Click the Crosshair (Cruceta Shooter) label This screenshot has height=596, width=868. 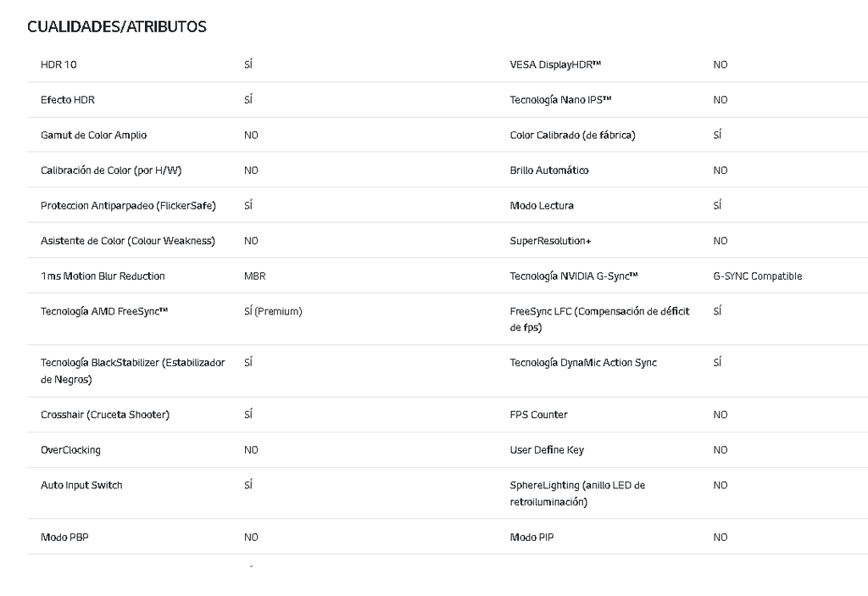coord(105,415)
